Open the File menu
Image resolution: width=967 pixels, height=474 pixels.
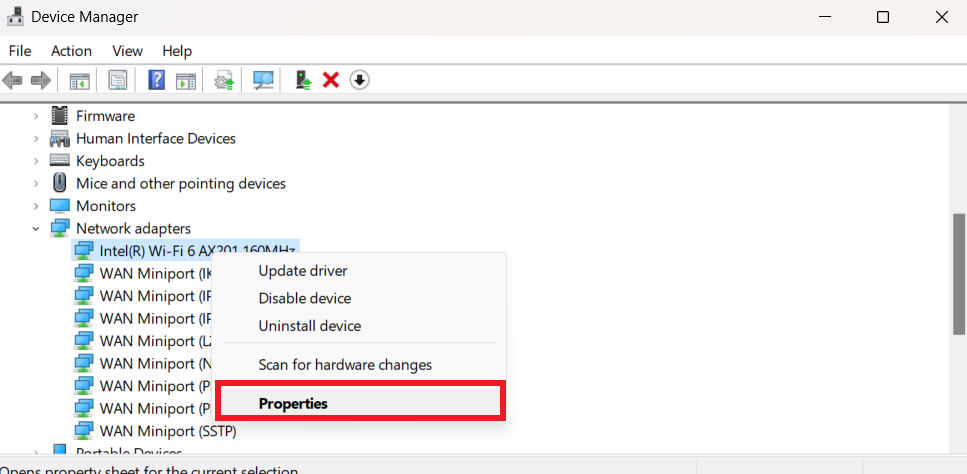20,51
